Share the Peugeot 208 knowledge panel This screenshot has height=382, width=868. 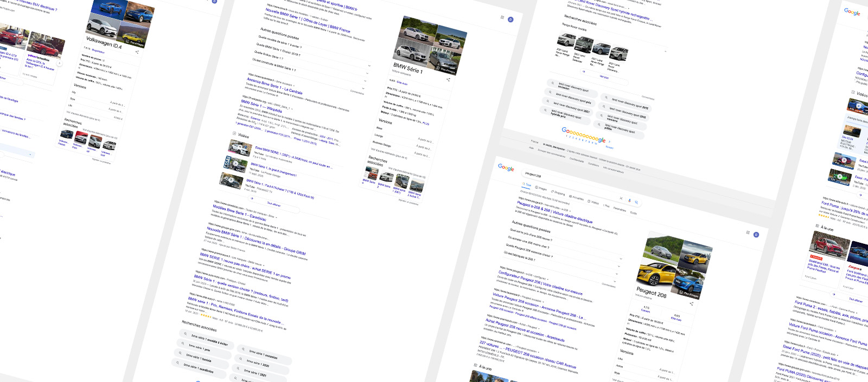[691, 304]
